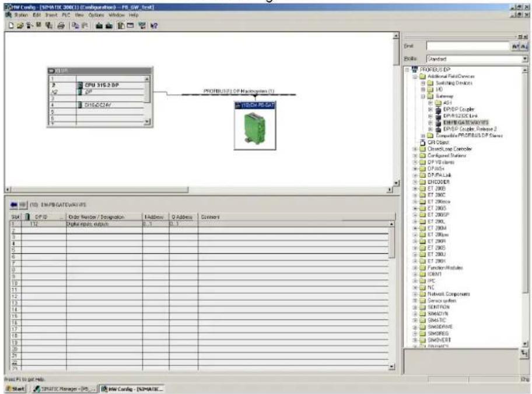Click the Q Address column header
This screenshot has height=394, width=532.
point(183,217)
